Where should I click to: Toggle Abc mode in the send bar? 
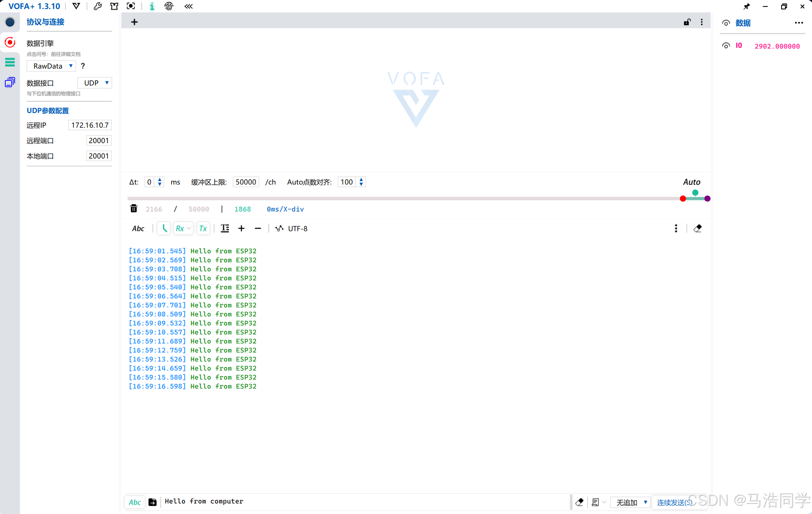135,502
